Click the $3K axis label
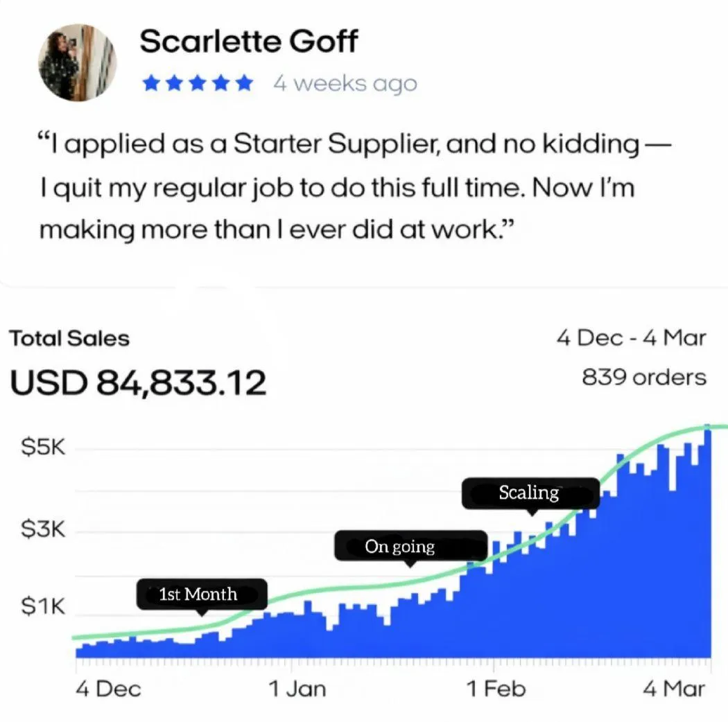The image size is (728, 722). 43,531
